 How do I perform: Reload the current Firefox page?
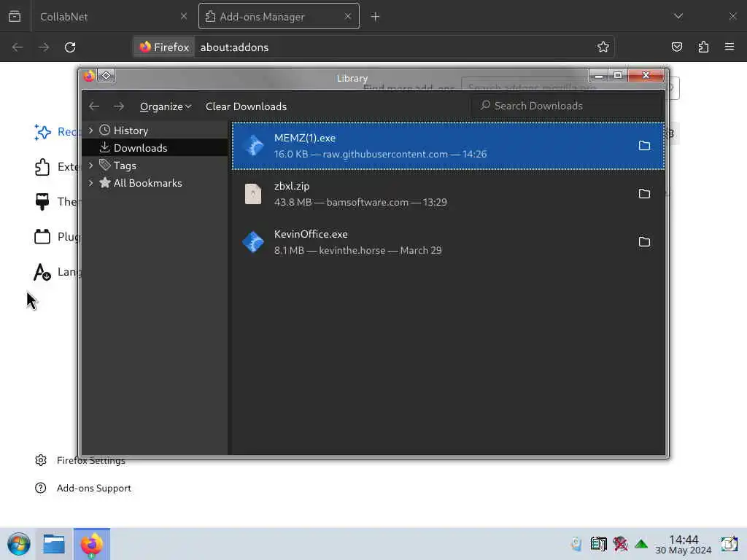click(x=70, y=47)
